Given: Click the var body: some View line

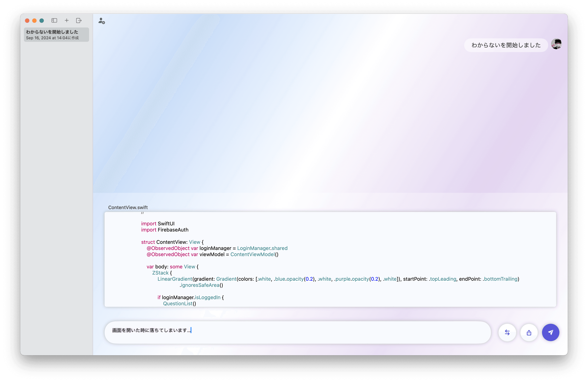Looking at the screenshot, I should (x=173, y=267).
